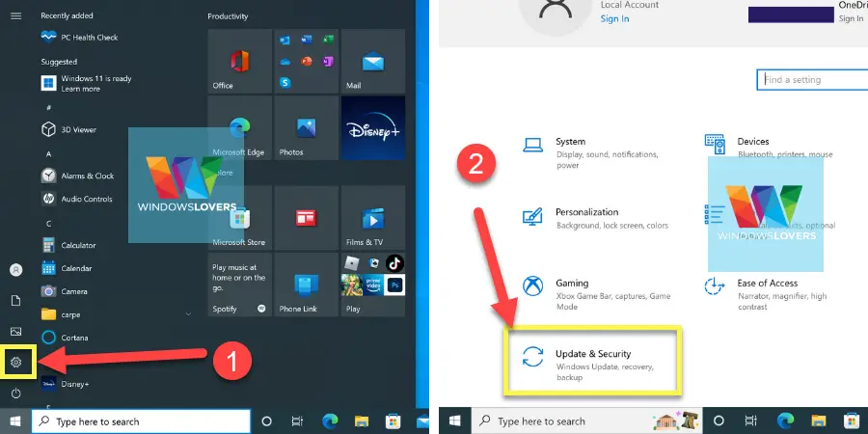The image size is (868, 434).
Task: Click Start button on right taskbar
Action: tap(454, 421)
